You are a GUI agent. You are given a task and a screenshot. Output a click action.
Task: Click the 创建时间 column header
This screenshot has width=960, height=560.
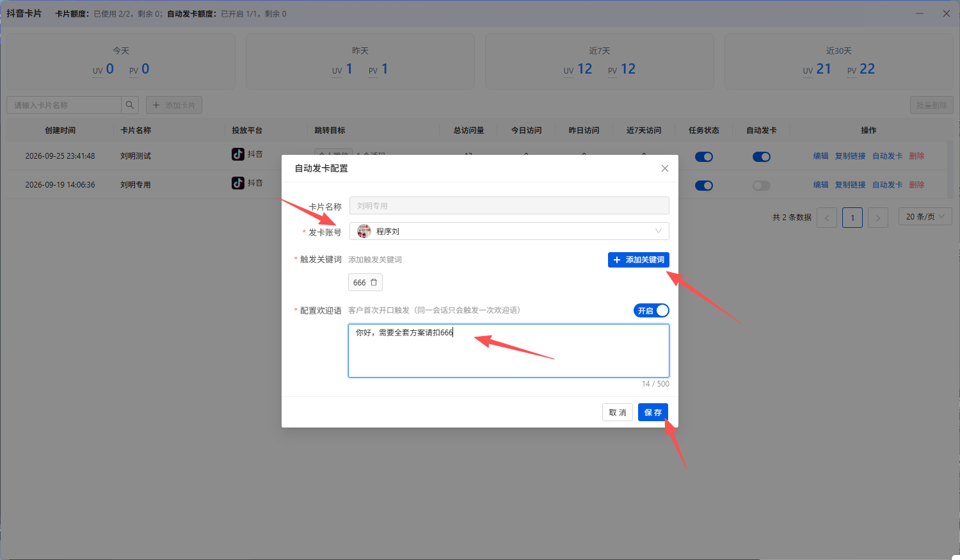tap(60, 130)
